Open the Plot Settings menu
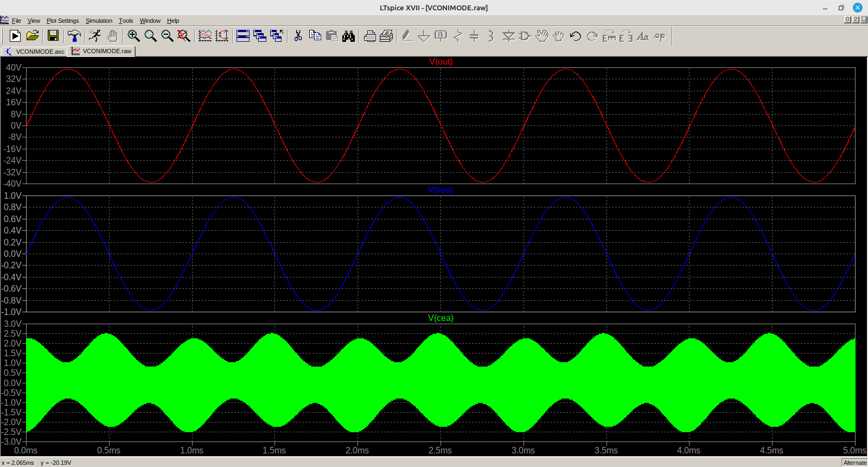The height and width of the screenshot is (467, 868). coord(62,21)
